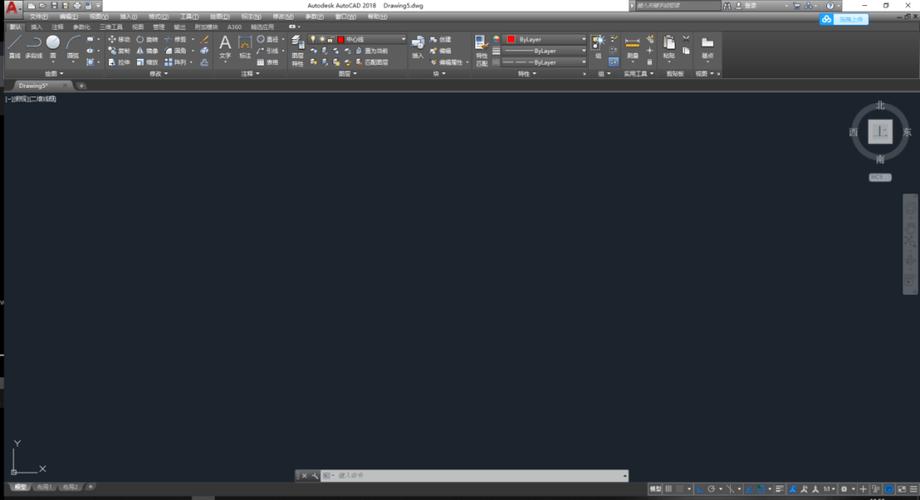This screenshot has width=920, height=500.
Task: Toggle grid display in status bar
Action: click(x=668, y=489)
